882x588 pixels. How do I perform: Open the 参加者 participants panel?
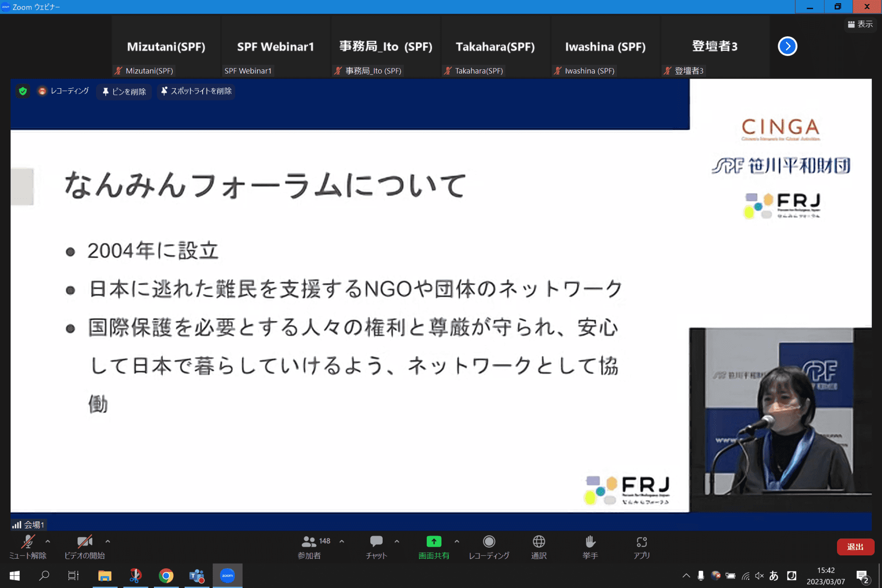pyautogui.click(x=309, y=547)
